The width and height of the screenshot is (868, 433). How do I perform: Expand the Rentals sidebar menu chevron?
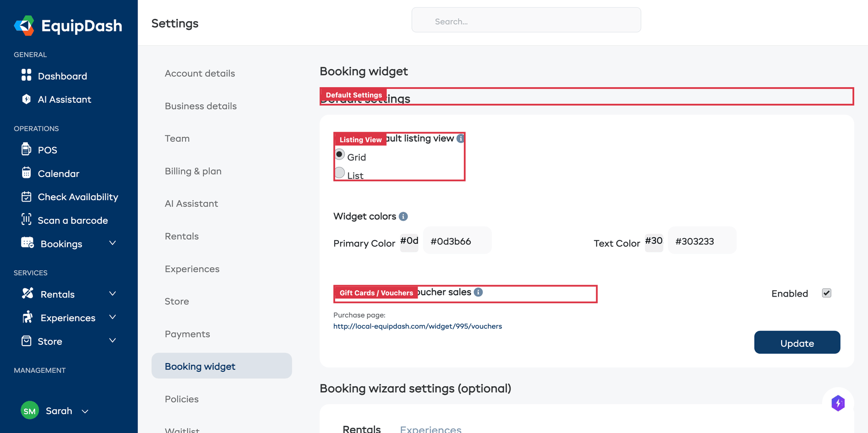coord(112,294)
